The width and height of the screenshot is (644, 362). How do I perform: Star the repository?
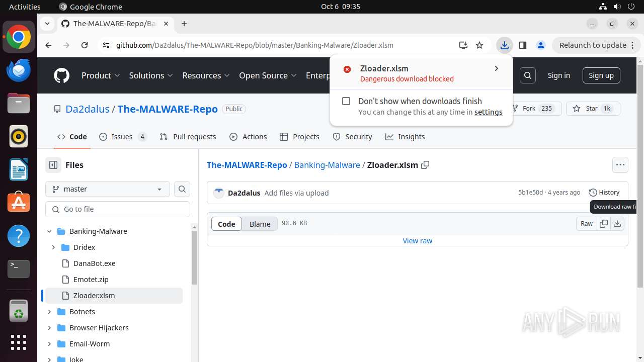tap(593, 109)
